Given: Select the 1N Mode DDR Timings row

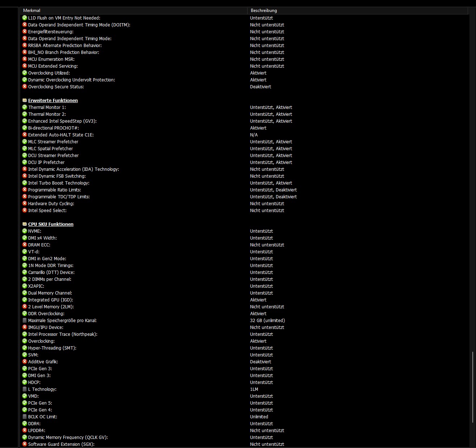Looking at the screenshot, I should [x=245, y=266].
